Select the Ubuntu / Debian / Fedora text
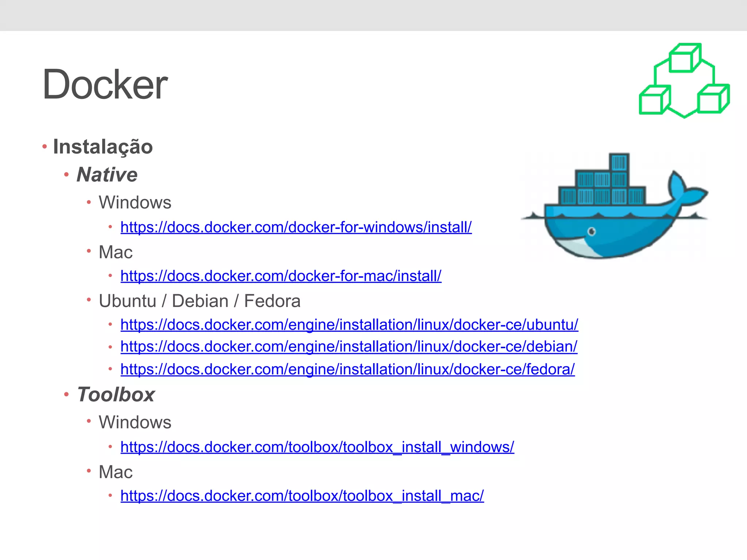The height and width of the screenshot is (560, 747). click(200, 301)
